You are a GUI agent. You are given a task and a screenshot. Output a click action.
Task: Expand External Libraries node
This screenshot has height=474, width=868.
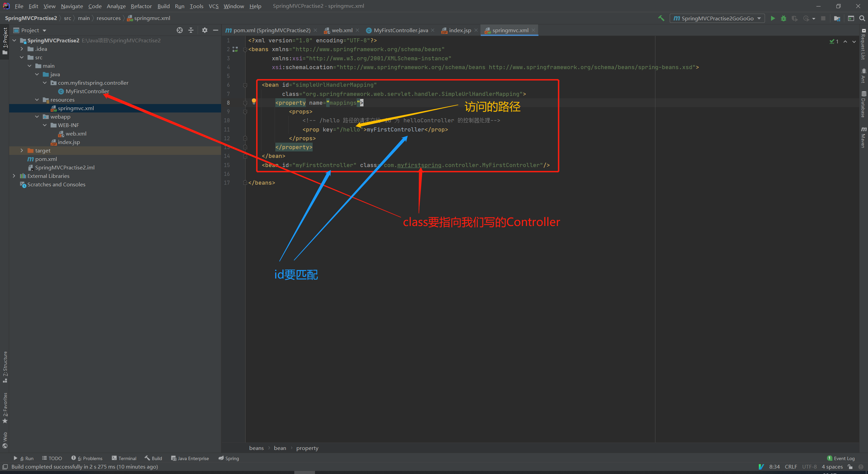[14, 176]
